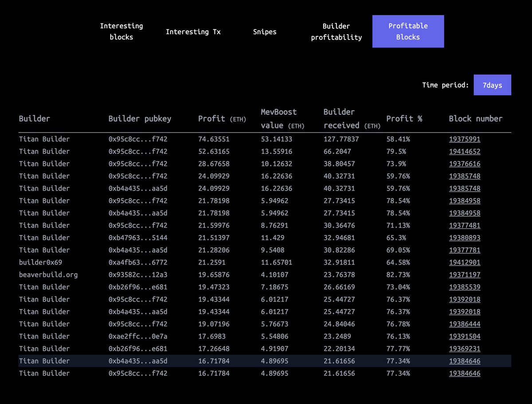The image size is (532, 404).
Task: Open block 19385748 in the 0xb4a435...aa5d row
Action: tap(465, 188)
